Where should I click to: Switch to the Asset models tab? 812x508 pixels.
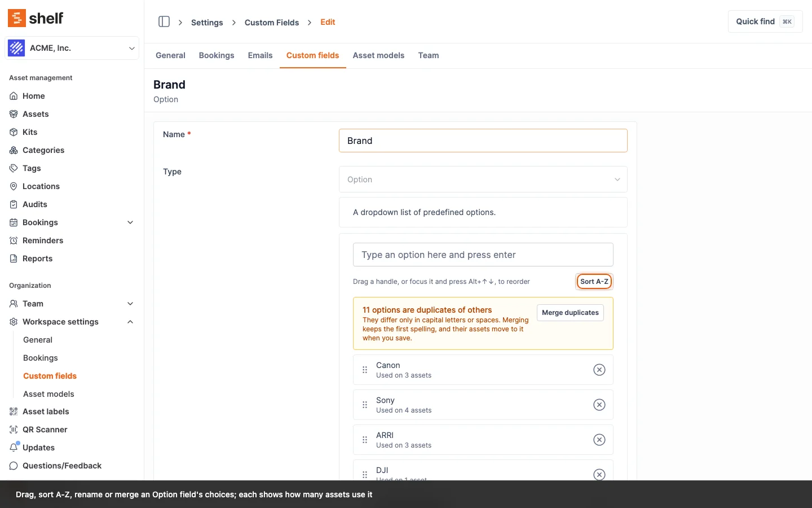tap(378, 55)
